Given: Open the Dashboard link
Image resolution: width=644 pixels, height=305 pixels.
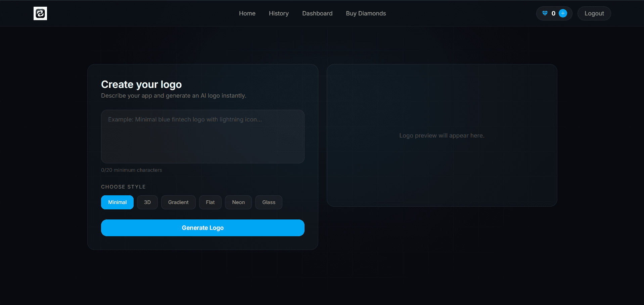Looking at the screenshot, I should tap(317, 13).
